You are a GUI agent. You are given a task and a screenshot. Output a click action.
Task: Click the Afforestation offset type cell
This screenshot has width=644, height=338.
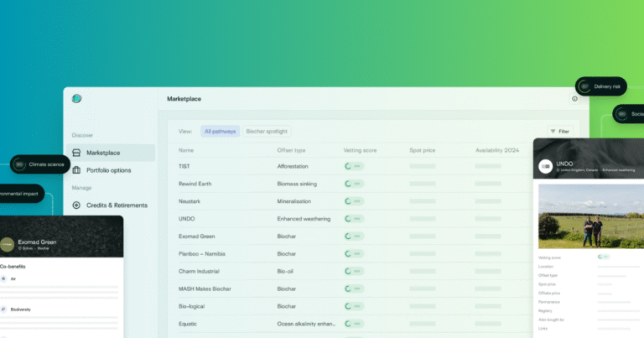coord(293,166)
